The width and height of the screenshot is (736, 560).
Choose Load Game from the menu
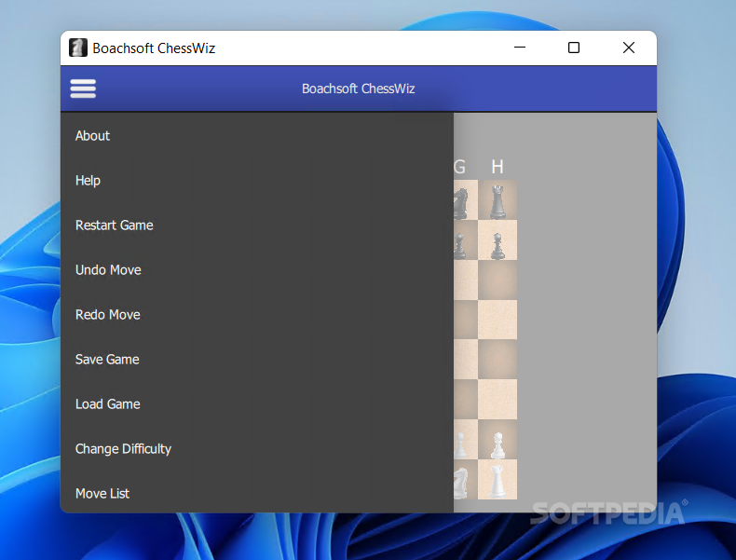coord(257,404)
